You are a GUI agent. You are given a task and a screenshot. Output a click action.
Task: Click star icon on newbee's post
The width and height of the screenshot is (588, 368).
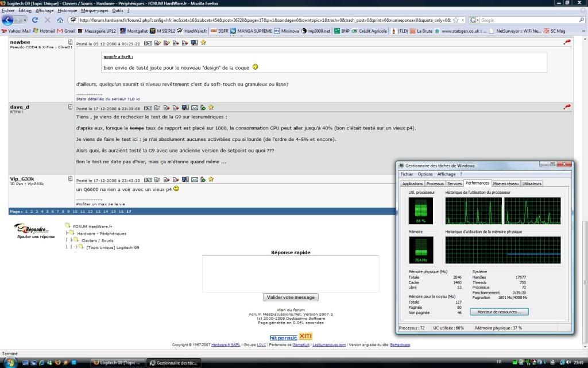[x=203, y=43]
